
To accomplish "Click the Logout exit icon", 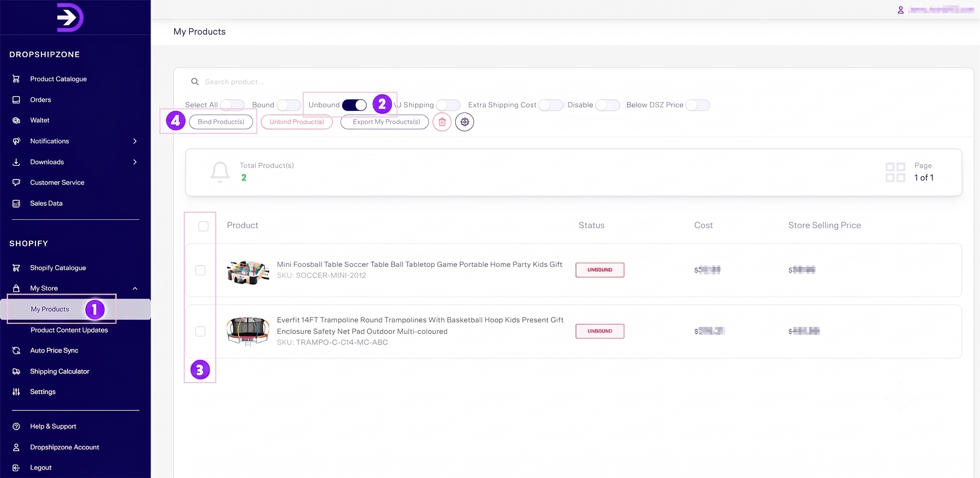I will [x=16, y=468].
